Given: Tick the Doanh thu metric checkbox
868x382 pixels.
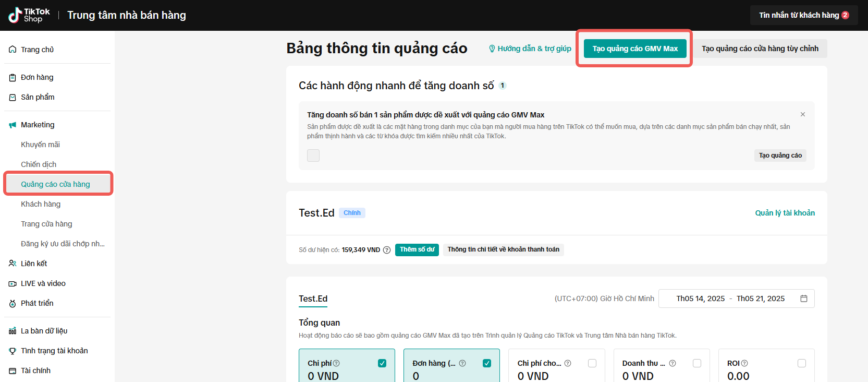Looking at the screenshot, I should click(x=696, y=363).
